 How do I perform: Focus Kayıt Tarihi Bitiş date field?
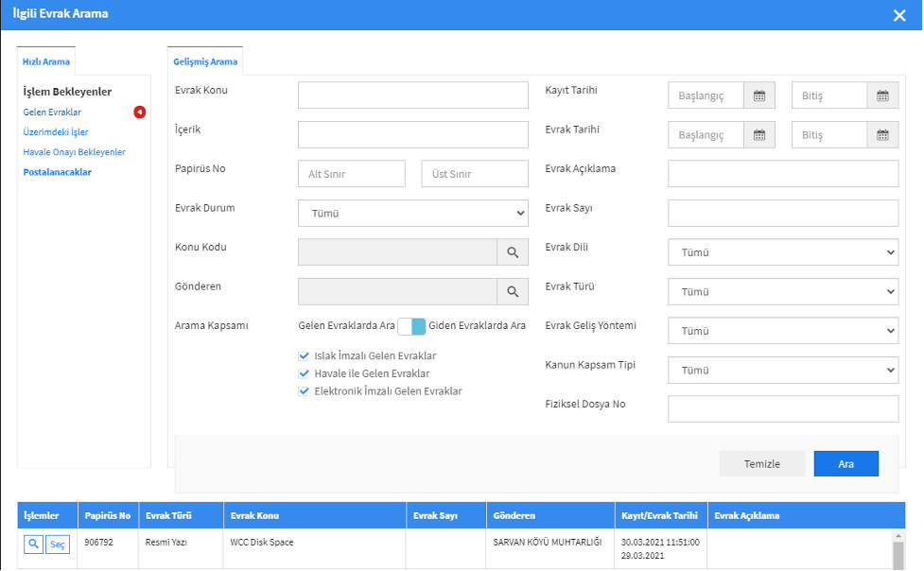pos(829,95)
